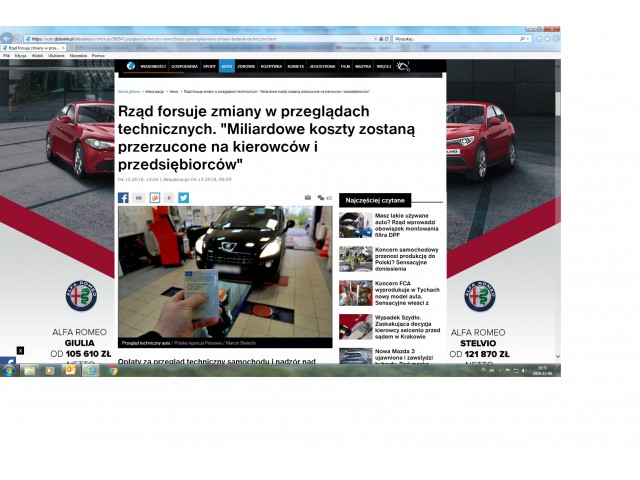Open the Plik browser menu
This screenshot has height=480, width=640.
(x=6, y=56)
